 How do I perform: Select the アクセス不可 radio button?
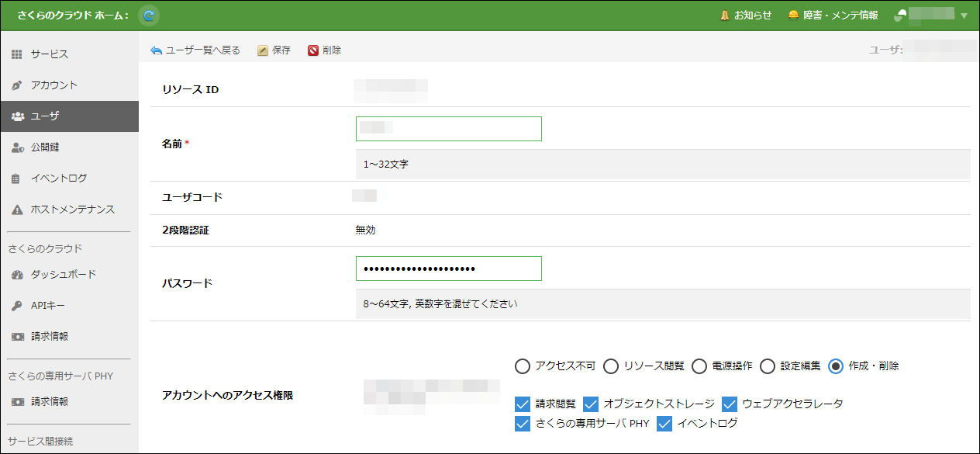click(523, 366)
